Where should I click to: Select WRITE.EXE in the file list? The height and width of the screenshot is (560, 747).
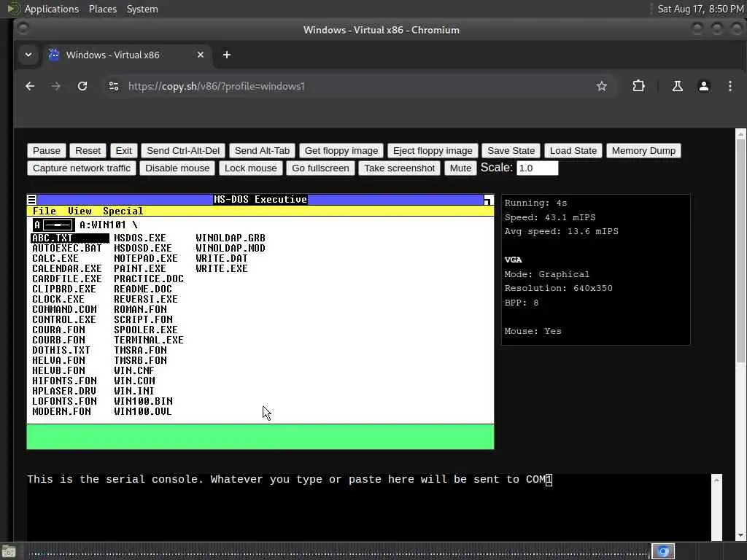(222, 268)
